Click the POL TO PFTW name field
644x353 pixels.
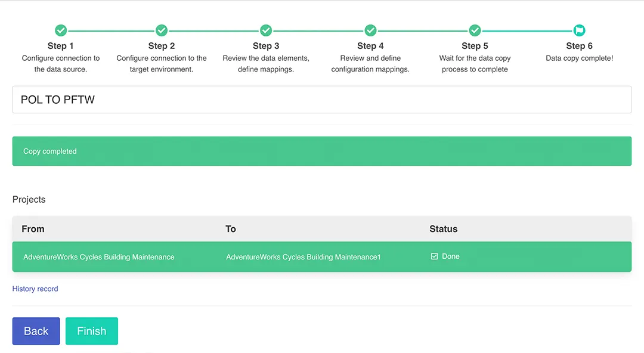click(321, 100)
